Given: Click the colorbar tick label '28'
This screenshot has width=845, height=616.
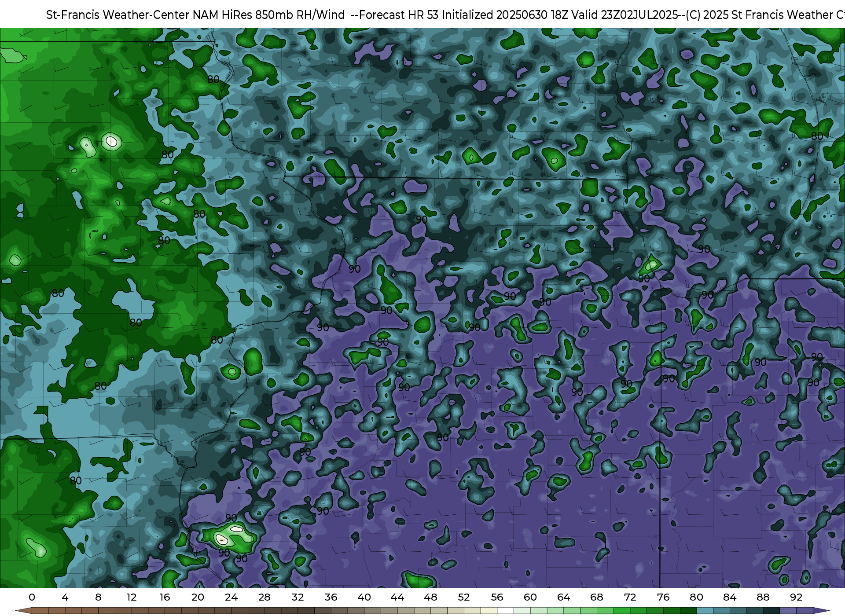Looking at the screenshot, I should click(265, 597).
